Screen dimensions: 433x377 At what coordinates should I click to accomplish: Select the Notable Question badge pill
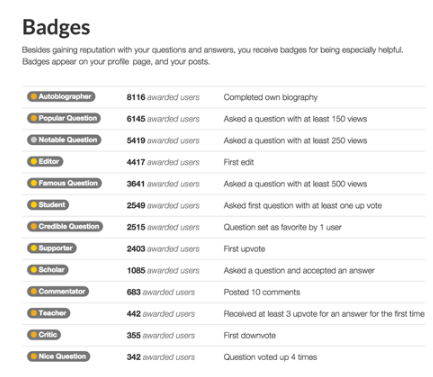point(64,140)
